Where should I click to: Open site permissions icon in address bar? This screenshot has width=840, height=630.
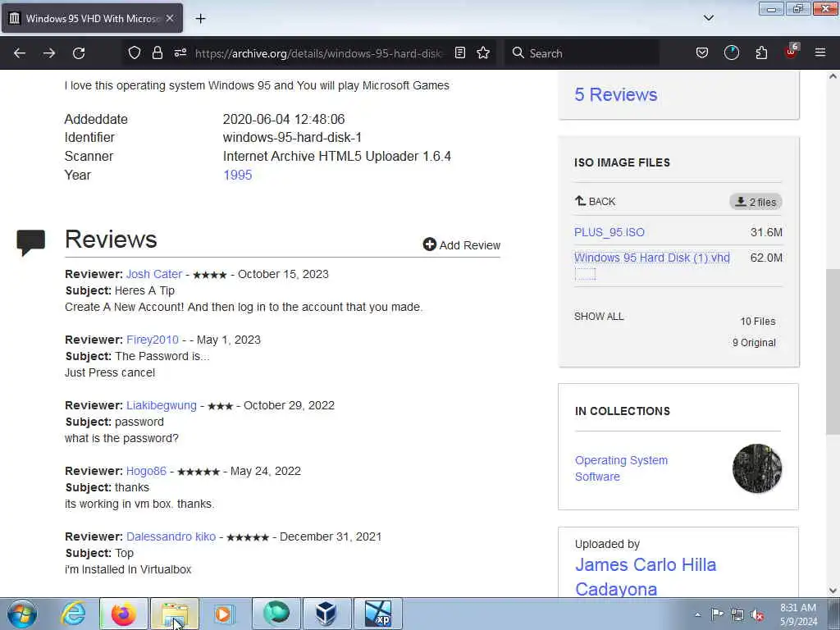tap(180, 52)
